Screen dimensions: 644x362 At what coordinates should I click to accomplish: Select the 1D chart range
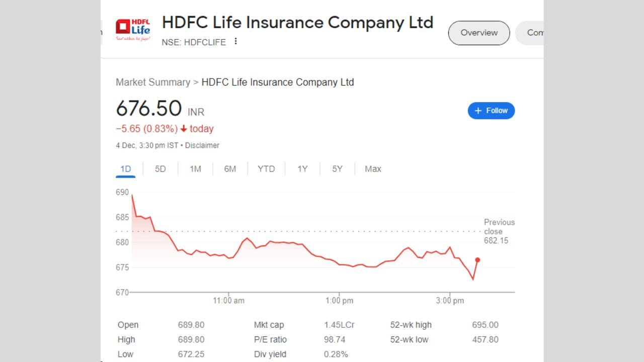(125, 168)
